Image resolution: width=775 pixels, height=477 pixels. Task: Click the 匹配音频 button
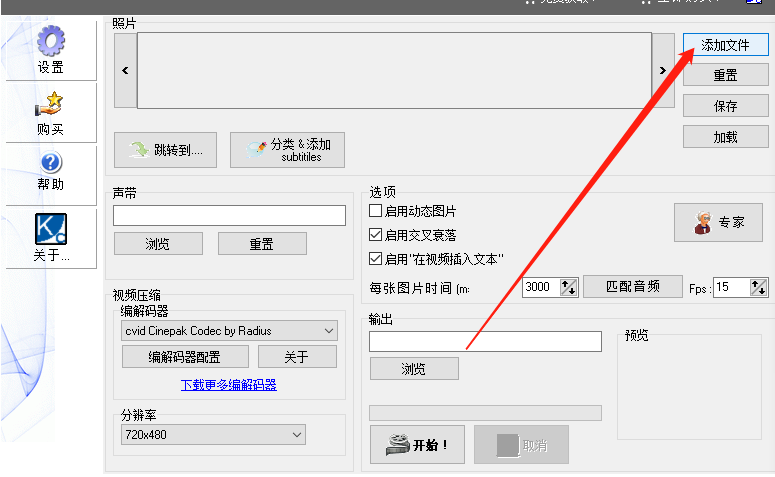(x=633, y=286)
